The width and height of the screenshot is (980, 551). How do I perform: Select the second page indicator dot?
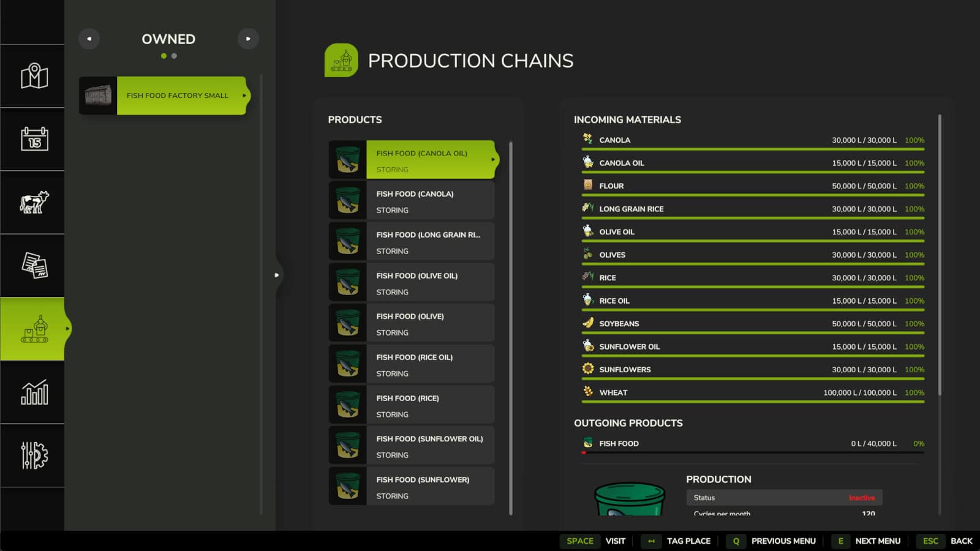(x=175, y=56)
